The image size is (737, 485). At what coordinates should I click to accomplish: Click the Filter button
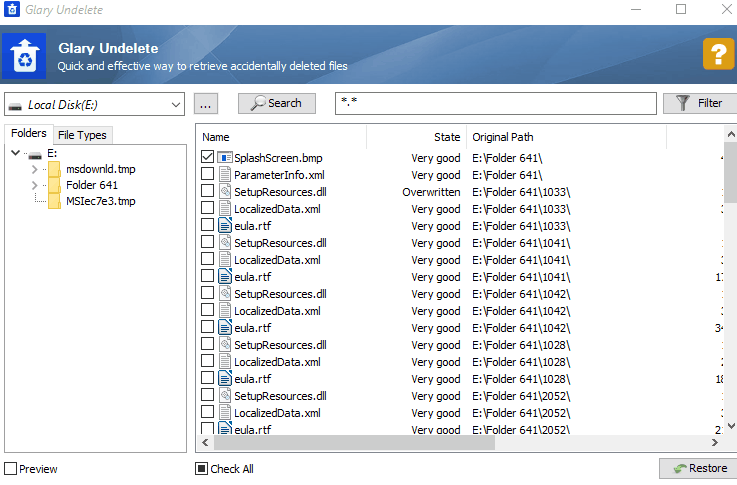pos(700,103)
